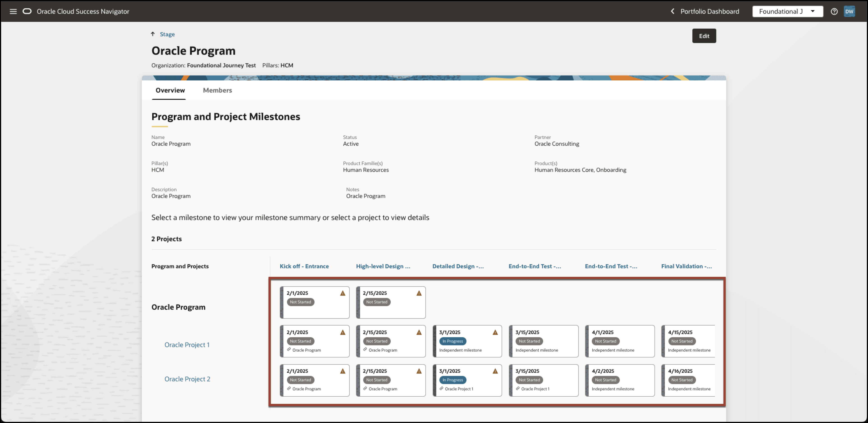
Task: Click warning icon on Oracle Program 2/15/2025 card
Action: point(419,293)
